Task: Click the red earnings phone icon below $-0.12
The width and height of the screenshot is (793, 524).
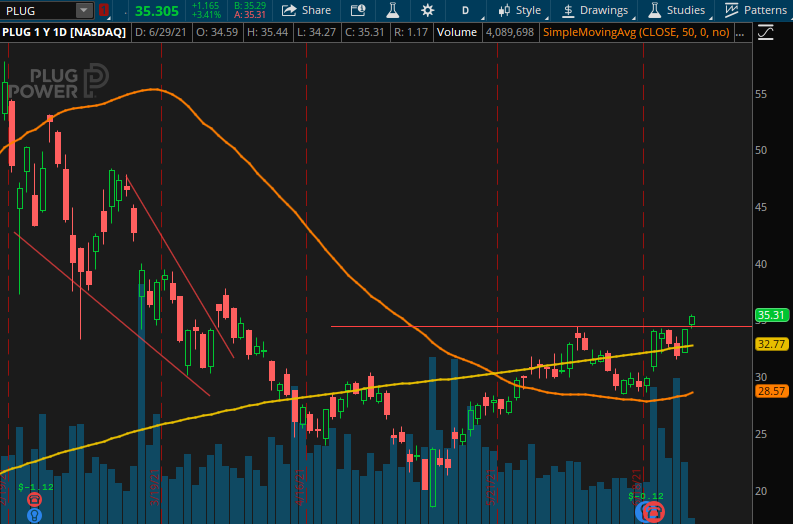Action: pyautogui.click(x=654, y=511)
